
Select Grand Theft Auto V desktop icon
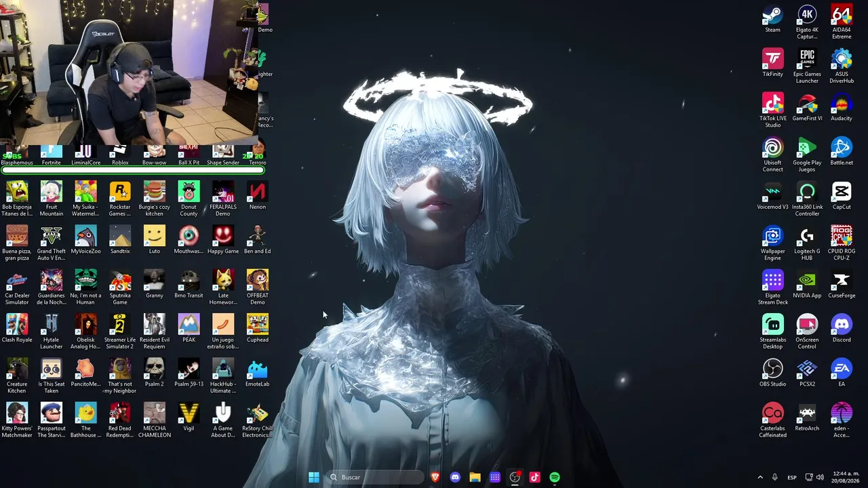[x=52, y=243]
